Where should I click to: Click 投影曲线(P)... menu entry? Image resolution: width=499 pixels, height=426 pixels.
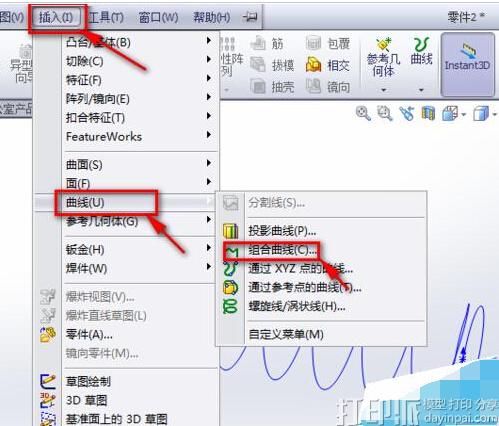click(282, 231)
